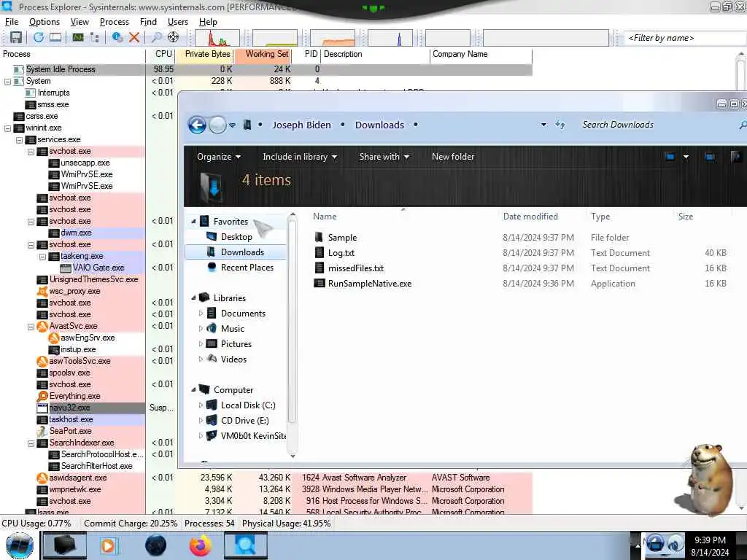
Task: Click the Find handle magnifier icon
Action: coord(156,37)
